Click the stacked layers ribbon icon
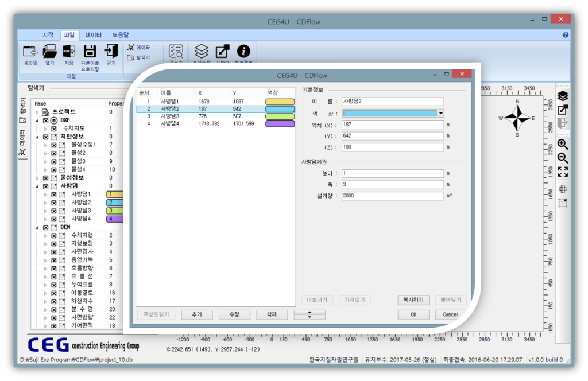Image resolution: width=588 pixels, height=381 pixels. (x=202, y=51)
